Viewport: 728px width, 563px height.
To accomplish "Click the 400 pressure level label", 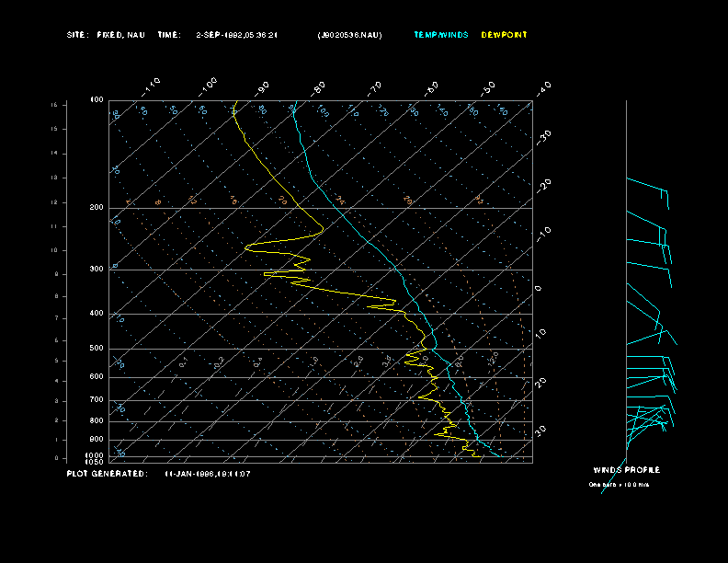I will tap(97, 314).
